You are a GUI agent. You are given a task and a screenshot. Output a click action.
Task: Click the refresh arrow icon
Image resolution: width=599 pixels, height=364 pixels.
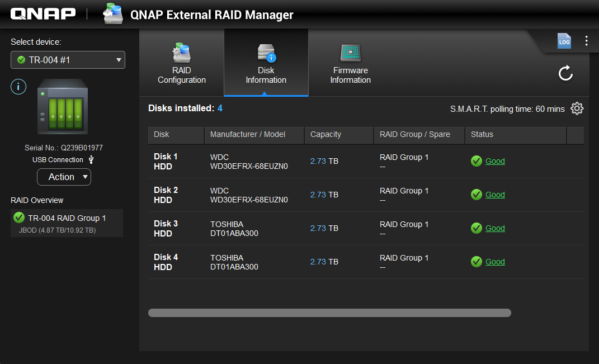click(x=565, y=73)
